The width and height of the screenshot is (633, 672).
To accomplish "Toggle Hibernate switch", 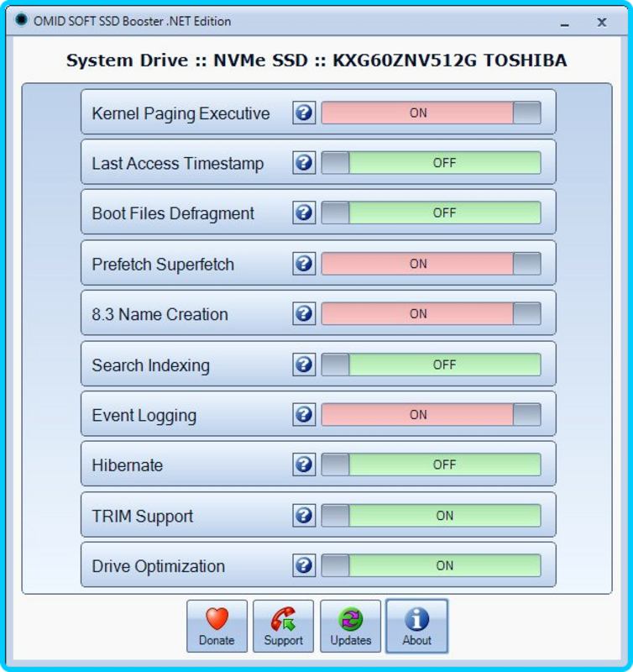I will click(x=432, y=465).
